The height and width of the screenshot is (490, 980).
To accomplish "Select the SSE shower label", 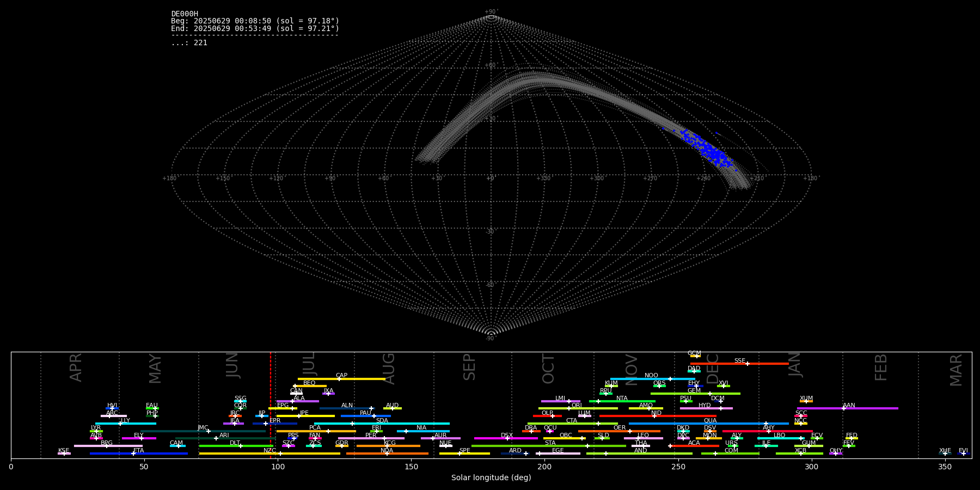I will [x=740, y=361].
